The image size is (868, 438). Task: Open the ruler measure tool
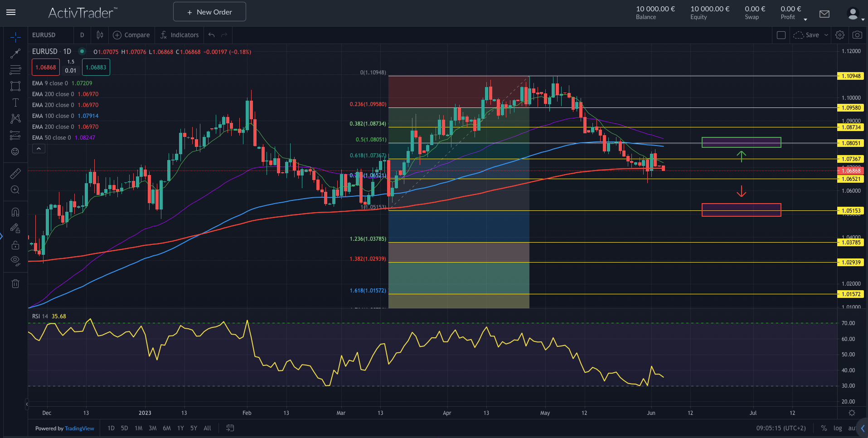pos(15,173)
